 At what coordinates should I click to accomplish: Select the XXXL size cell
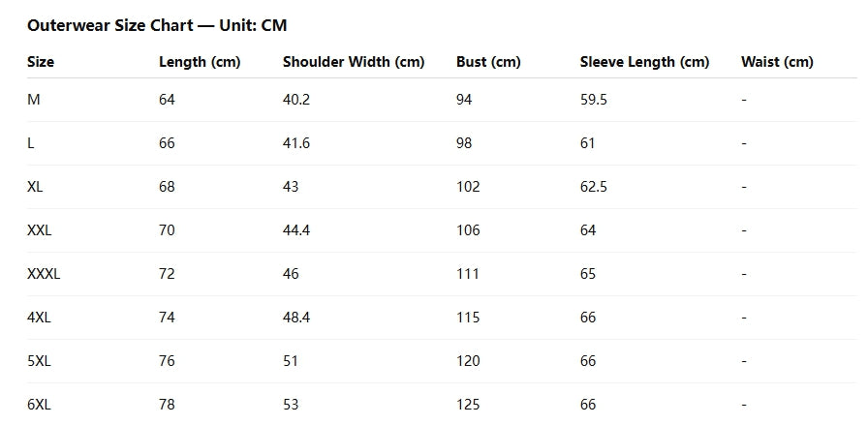pos(44,274)
